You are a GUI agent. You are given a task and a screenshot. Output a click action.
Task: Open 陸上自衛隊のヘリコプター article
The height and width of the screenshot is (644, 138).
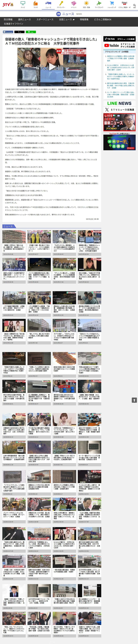89,597
